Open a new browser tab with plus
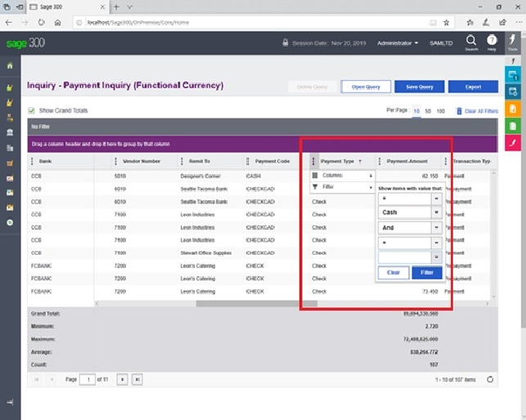 coord(116,7)
